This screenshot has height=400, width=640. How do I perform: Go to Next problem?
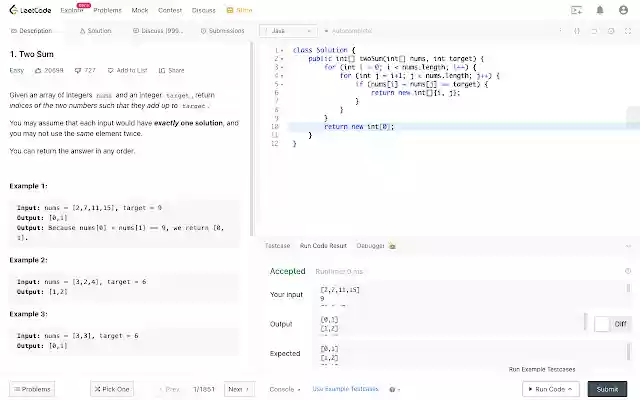239,389
